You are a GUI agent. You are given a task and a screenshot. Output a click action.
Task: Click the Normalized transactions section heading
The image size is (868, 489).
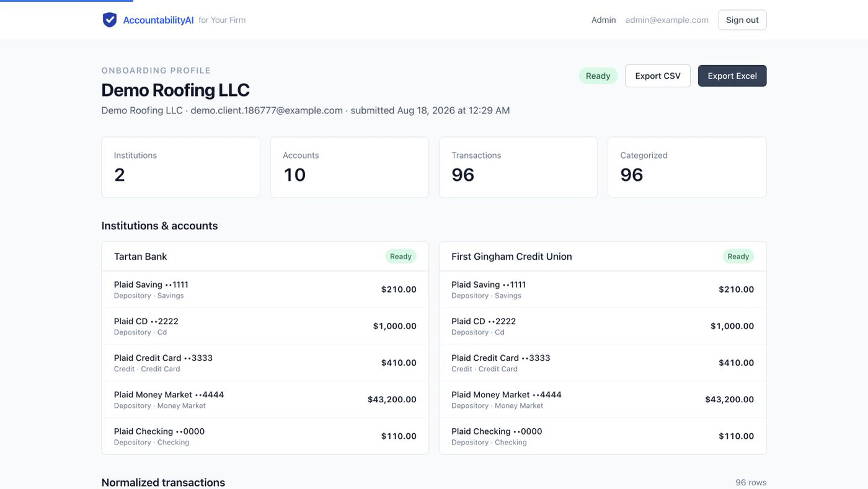point(163,482)
